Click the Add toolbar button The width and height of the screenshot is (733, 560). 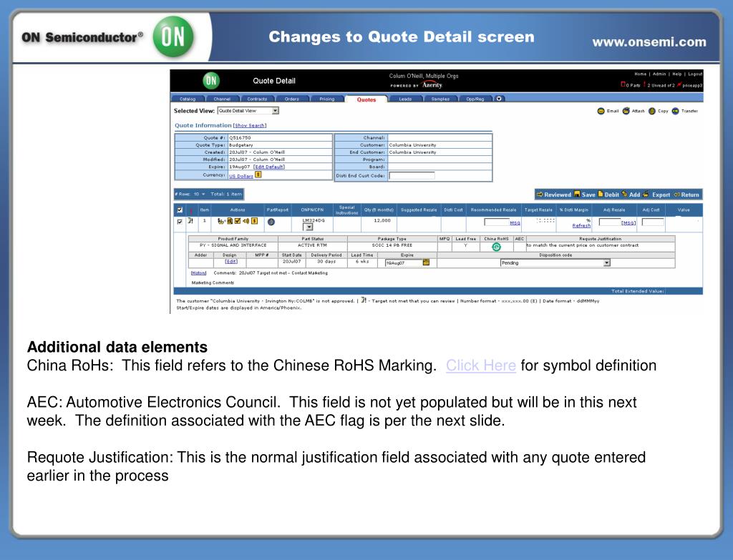coord(631,195)
